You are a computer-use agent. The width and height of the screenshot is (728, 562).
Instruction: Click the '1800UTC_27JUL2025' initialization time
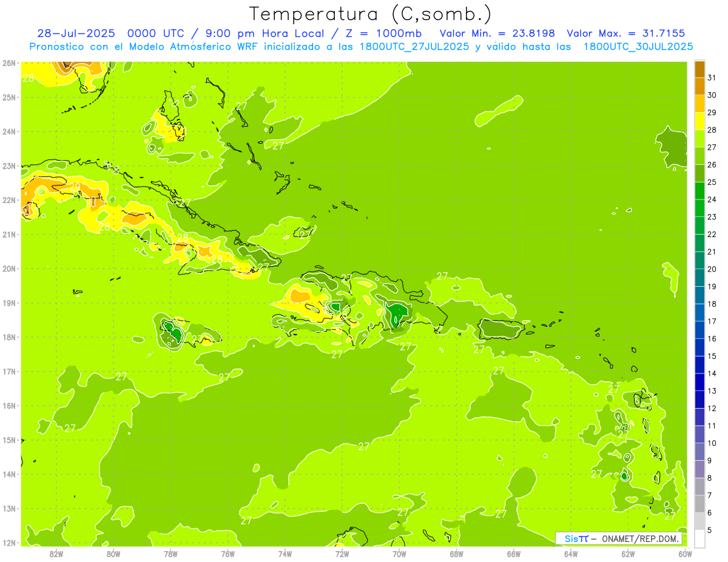pos(414,47)
